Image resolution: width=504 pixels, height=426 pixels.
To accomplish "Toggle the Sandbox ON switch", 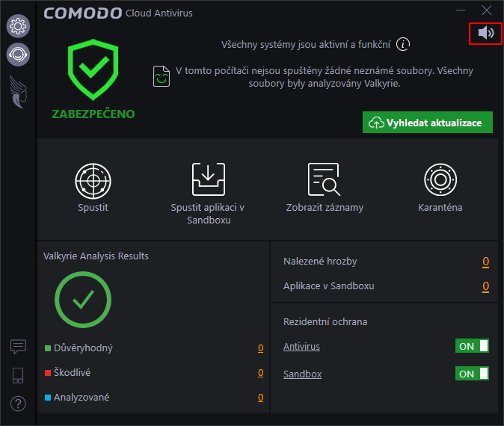I will [x=473, y=374].
